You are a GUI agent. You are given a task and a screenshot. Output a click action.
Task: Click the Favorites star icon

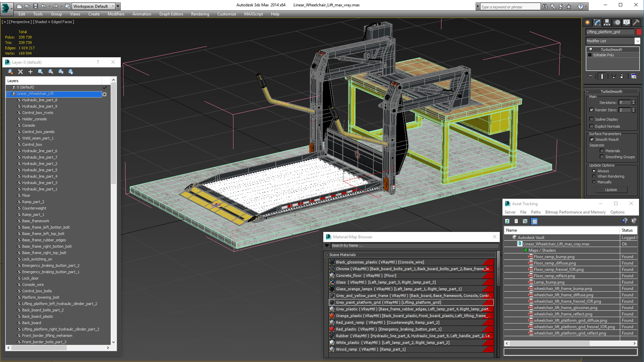point(569,6)
